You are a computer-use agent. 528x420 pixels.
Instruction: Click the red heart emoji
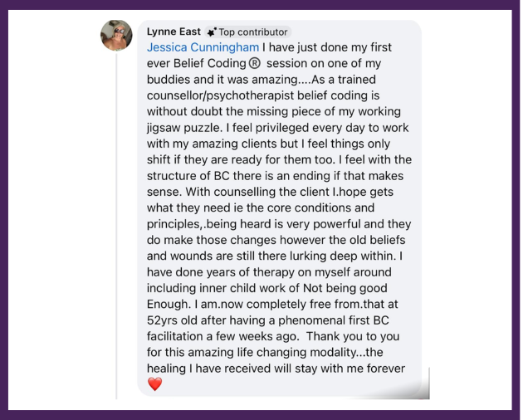(154, 383)
